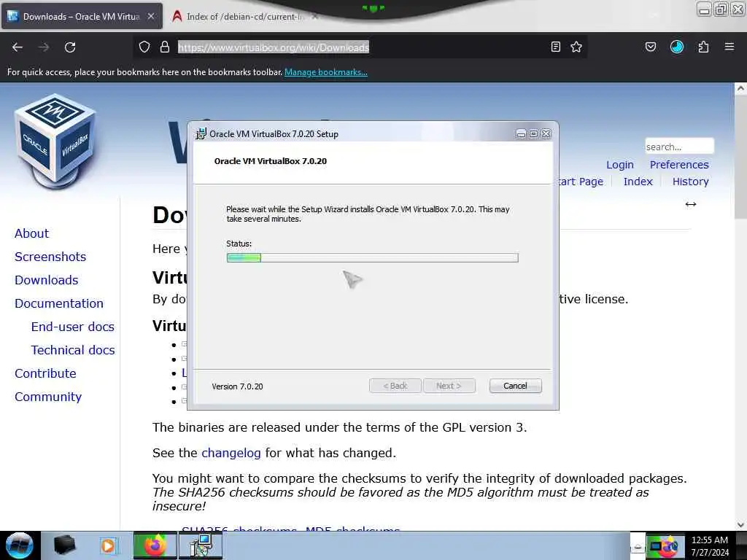
Task: Open the changelog link
Action: 231,453
